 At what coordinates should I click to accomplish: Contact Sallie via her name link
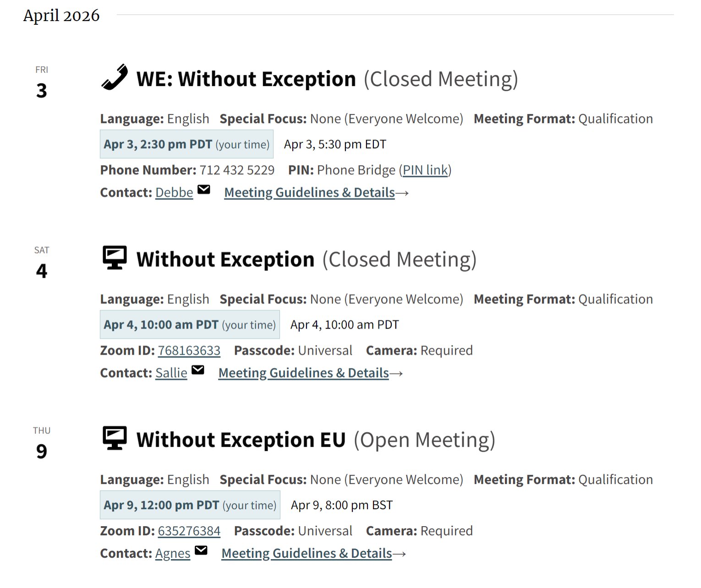171,373
